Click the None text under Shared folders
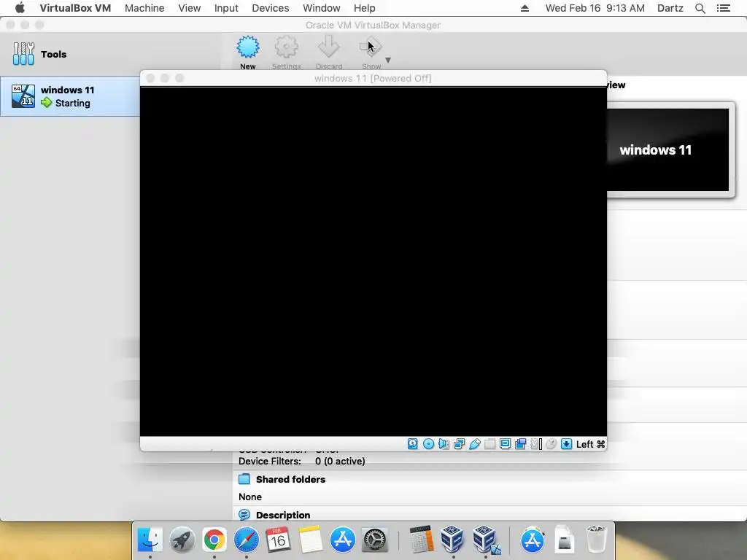Viewport: 747px width, 560px height. [250, 497]
